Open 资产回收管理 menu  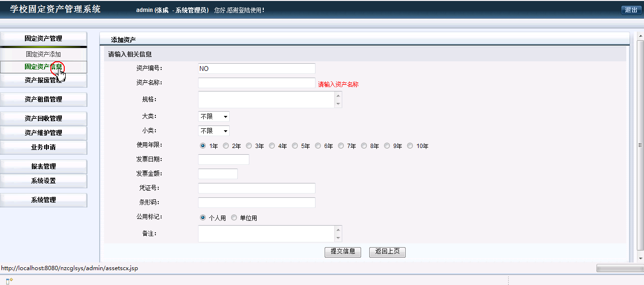click(44, 119)
